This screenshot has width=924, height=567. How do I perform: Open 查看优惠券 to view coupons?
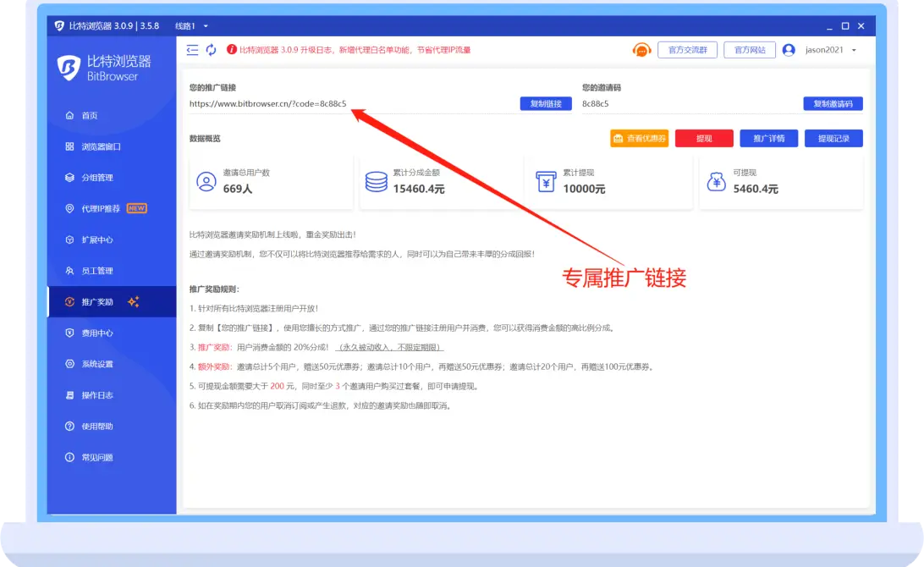coord(640,138)
